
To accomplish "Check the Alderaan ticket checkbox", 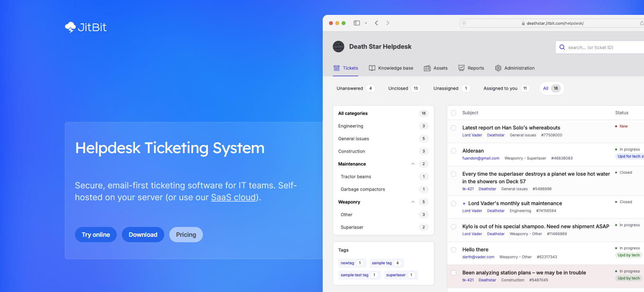I will [x=454, y=151].
